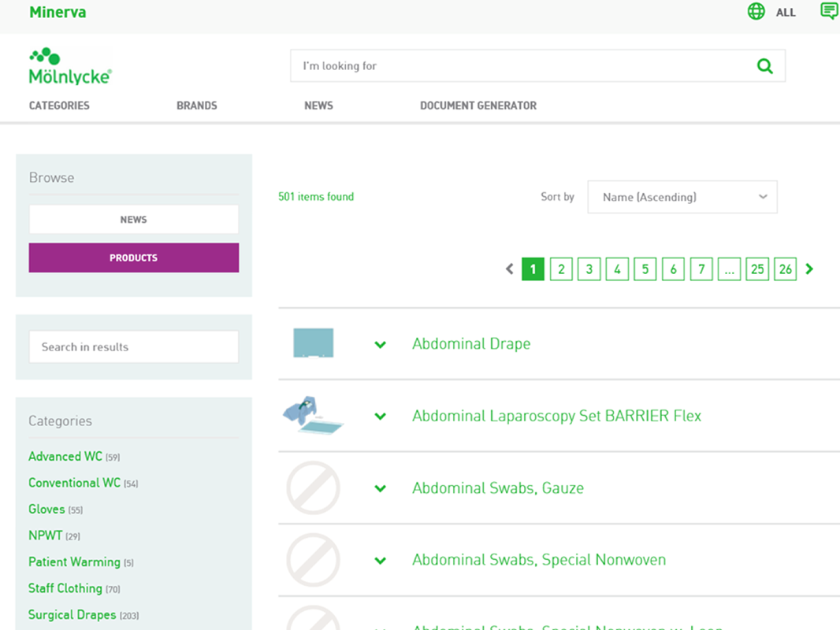Go to next page arrow
Screen dimensions: 840x630
(x=809, y=269)
